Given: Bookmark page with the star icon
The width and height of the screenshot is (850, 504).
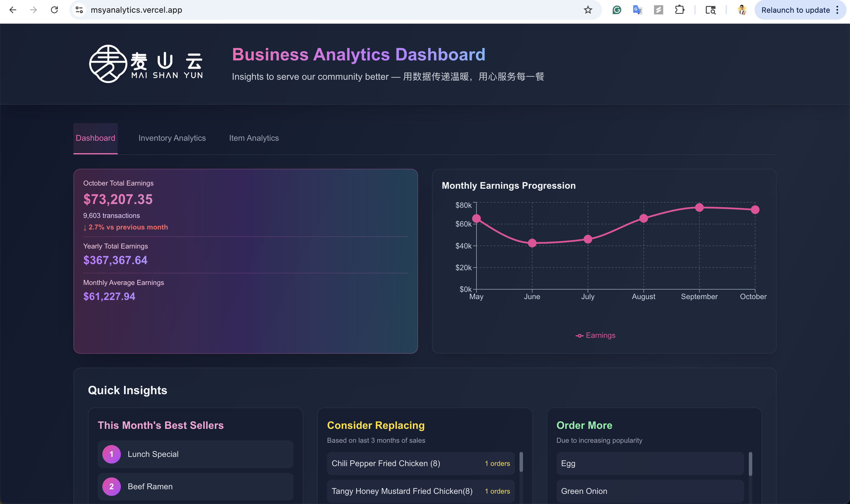Looking at the screenshot, I should [x=588, y=10].
